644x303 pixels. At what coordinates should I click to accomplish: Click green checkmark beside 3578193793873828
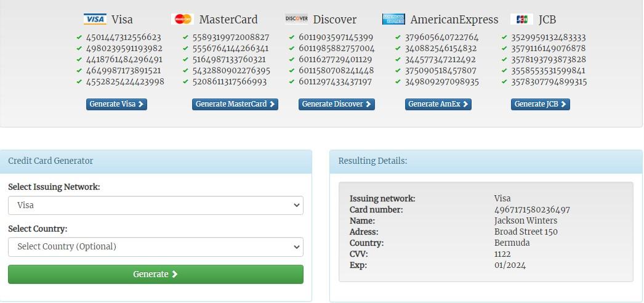504,60
